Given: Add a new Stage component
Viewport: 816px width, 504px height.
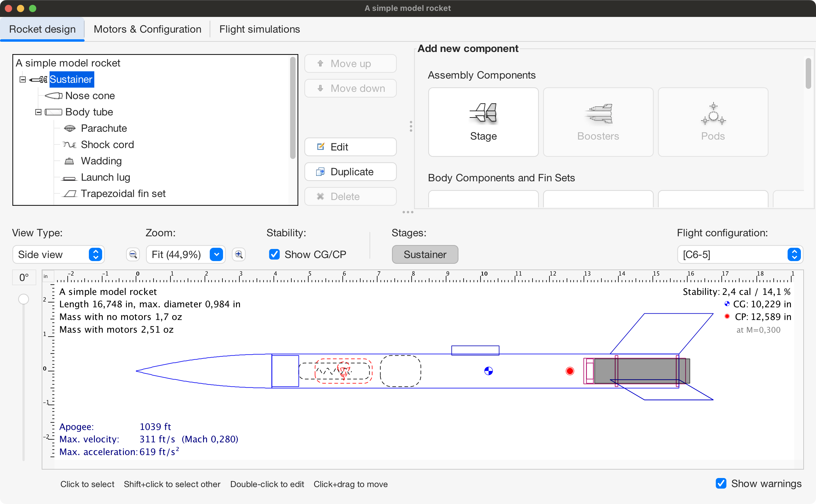Looking at the screenshot, I should click(x=483, y=122).
